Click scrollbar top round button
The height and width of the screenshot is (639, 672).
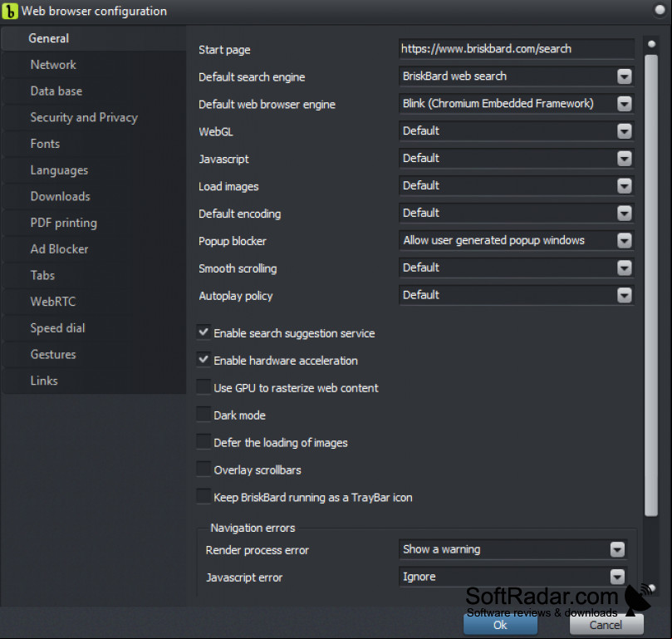pyautogui.click(x=651, y=44)
